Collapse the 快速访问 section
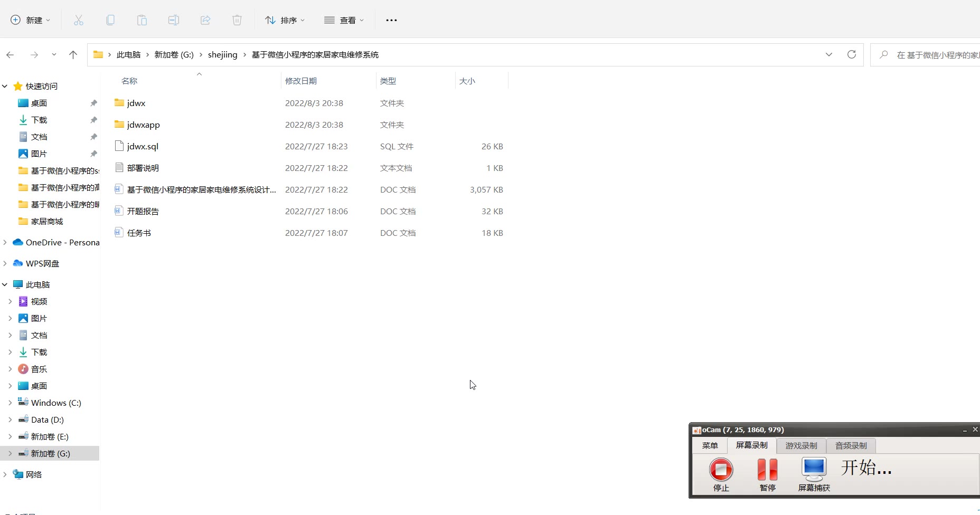 coord(5,86)
